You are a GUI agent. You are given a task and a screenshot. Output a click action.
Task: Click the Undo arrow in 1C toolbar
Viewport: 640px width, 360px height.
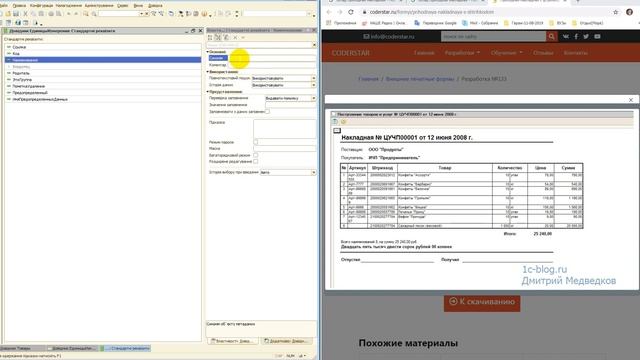(x=69, y=14)
